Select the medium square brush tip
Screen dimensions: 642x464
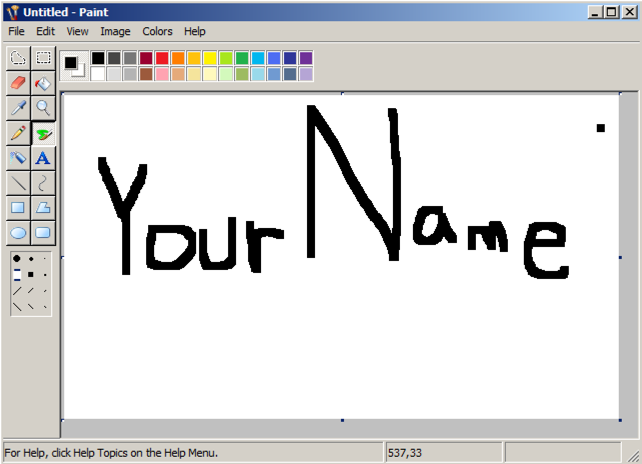click(x=31, y=274)
